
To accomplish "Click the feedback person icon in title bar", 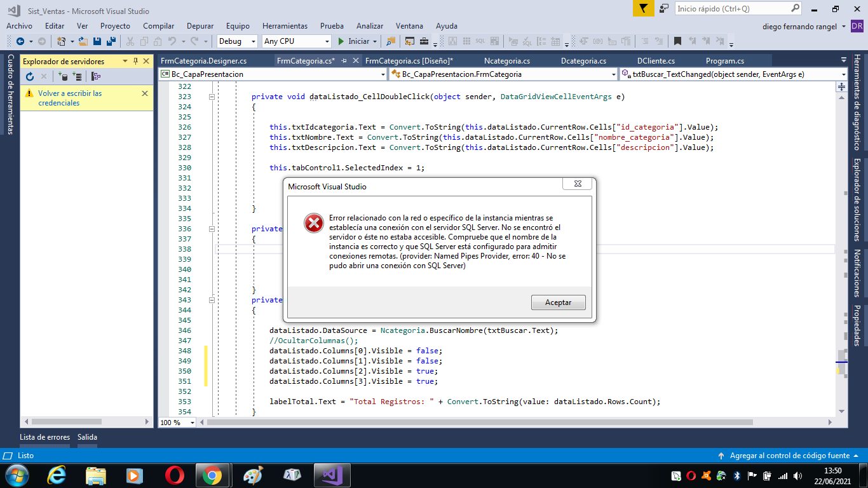I will point(664,8).
